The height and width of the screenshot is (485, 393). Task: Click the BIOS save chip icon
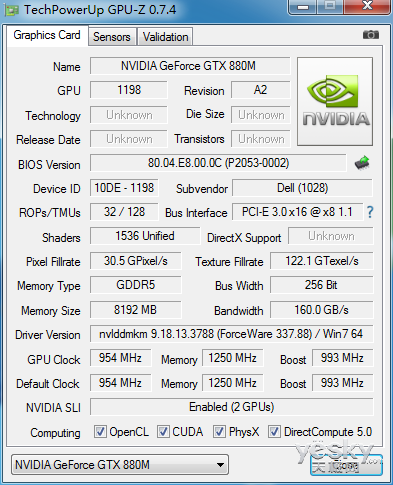[362, 163]
